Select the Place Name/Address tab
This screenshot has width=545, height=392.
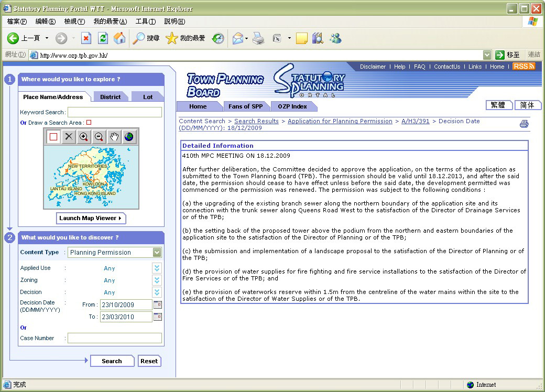pos(53,97)
